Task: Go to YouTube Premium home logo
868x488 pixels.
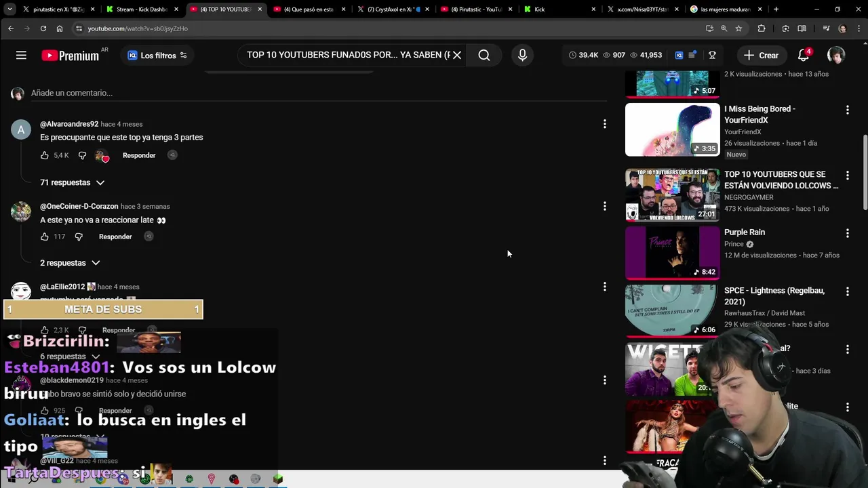Action: (71, 56)
